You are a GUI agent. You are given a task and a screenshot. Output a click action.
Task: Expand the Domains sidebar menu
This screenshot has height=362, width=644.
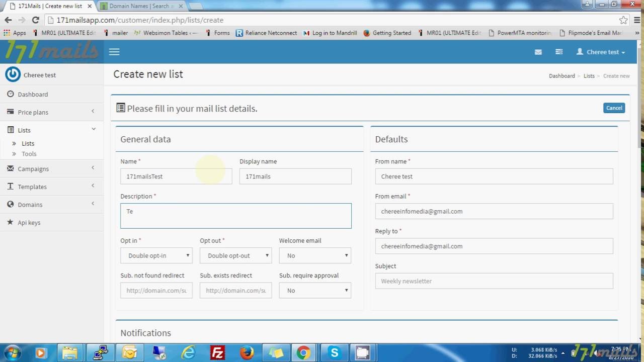pos(52,204)
